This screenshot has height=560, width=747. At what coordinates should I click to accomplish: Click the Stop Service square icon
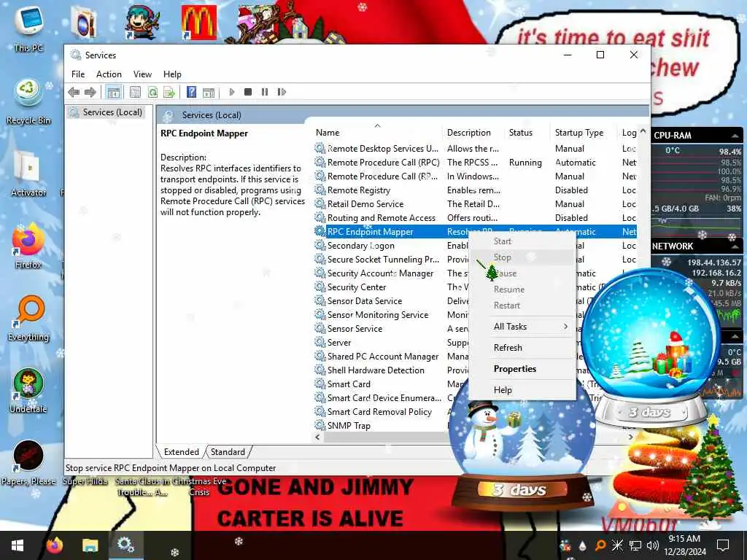click(248, 92)
